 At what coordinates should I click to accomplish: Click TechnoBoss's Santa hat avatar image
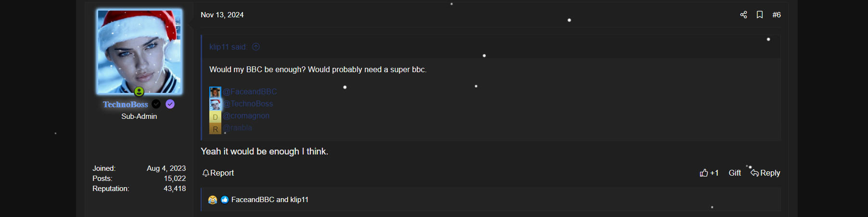(140, 51)
